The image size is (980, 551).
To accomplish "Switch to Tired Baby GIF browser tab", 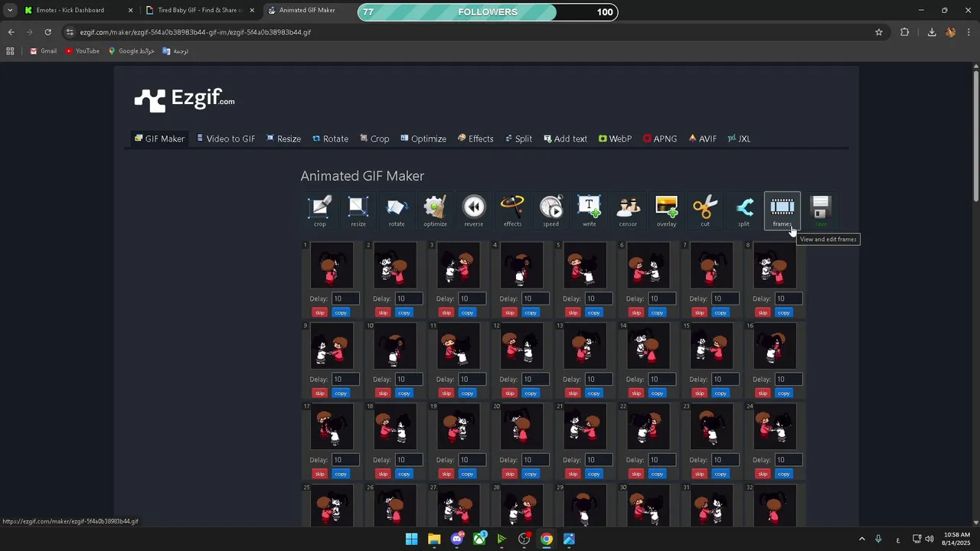I will click(199, 11).
